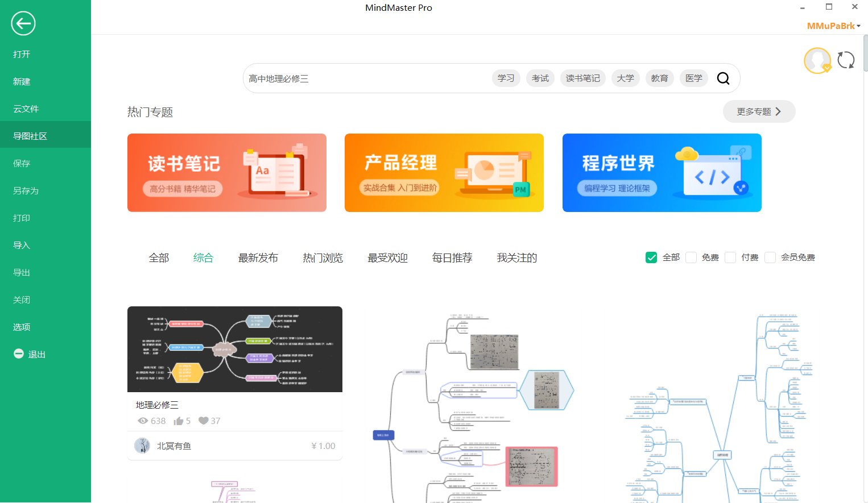
Task: Switch to the 每日推荐 tab
Action: (x=452, y=257)
